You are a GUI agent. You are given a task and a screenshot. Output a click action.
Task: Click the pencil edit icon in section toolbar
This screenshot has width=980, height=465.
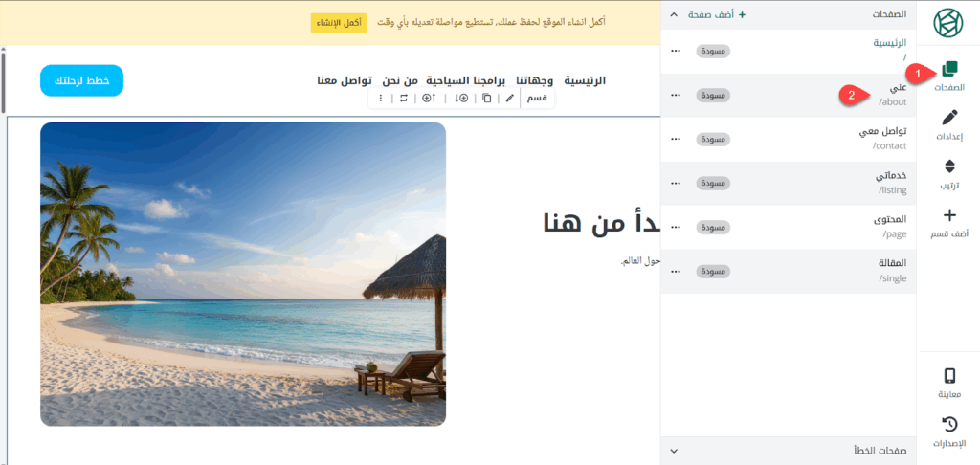pos(509,98)
